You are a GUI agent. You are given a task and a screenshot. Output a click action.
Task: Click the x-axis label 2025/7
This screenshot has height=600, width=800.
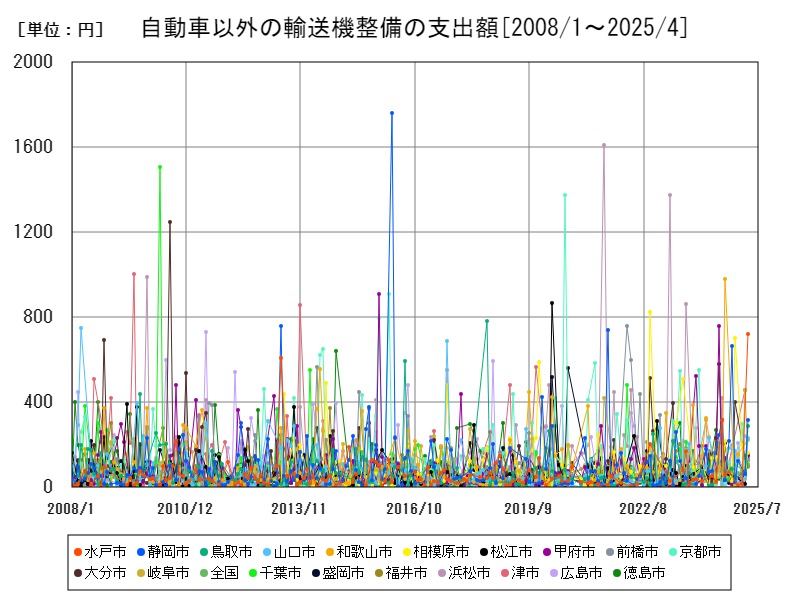coord(757,509)
